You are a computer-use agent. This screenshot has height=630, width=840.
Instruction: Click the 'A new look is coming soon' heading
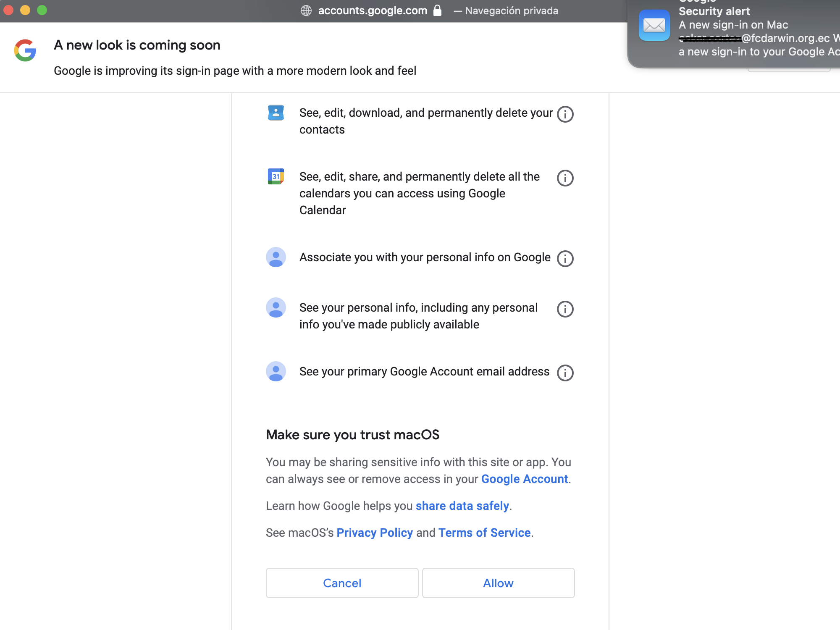[137, 45]
